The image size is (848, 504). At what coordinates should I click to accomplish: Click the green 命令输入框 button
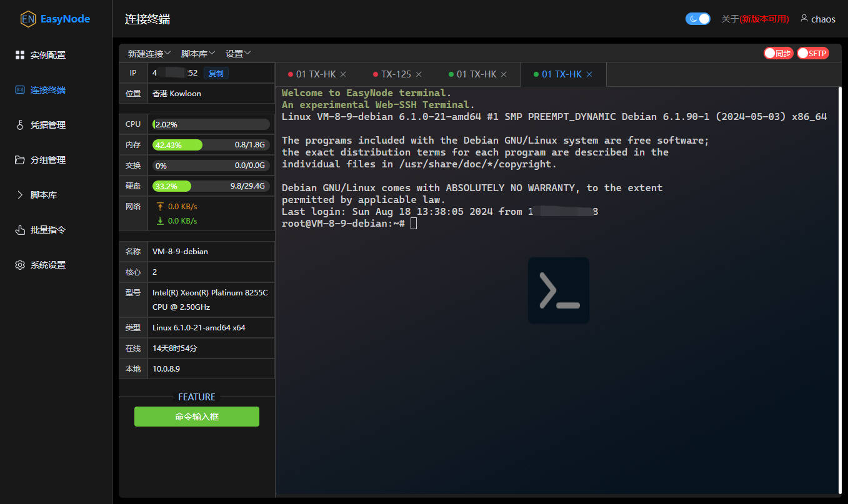197,417
